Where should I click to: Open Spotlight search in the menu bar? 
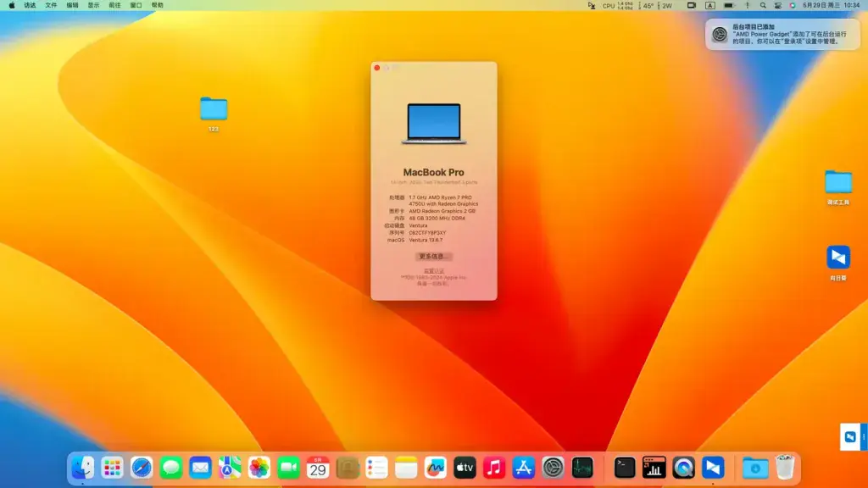pos(763,6)
